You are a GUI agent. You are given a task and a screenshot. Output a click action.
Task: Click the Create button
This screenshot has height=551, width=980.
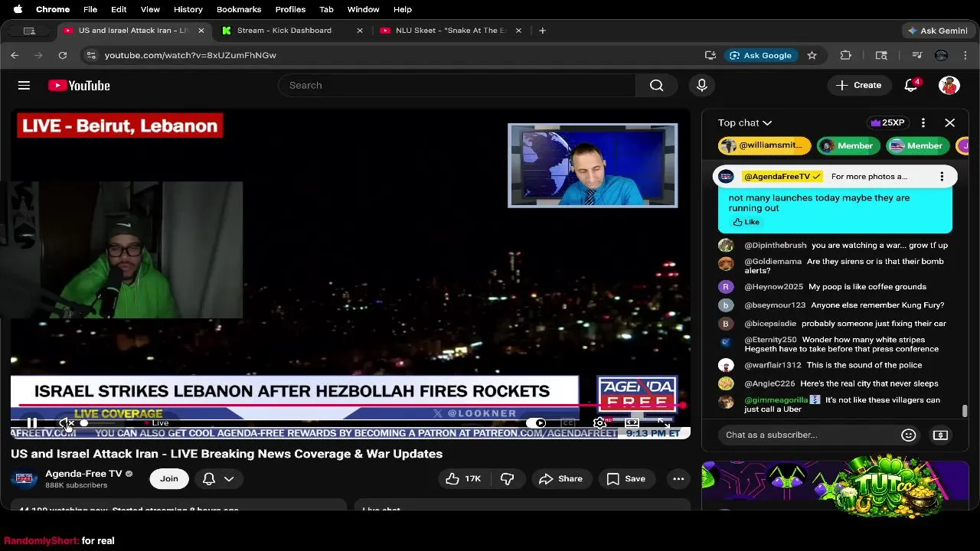pos(859,86)
